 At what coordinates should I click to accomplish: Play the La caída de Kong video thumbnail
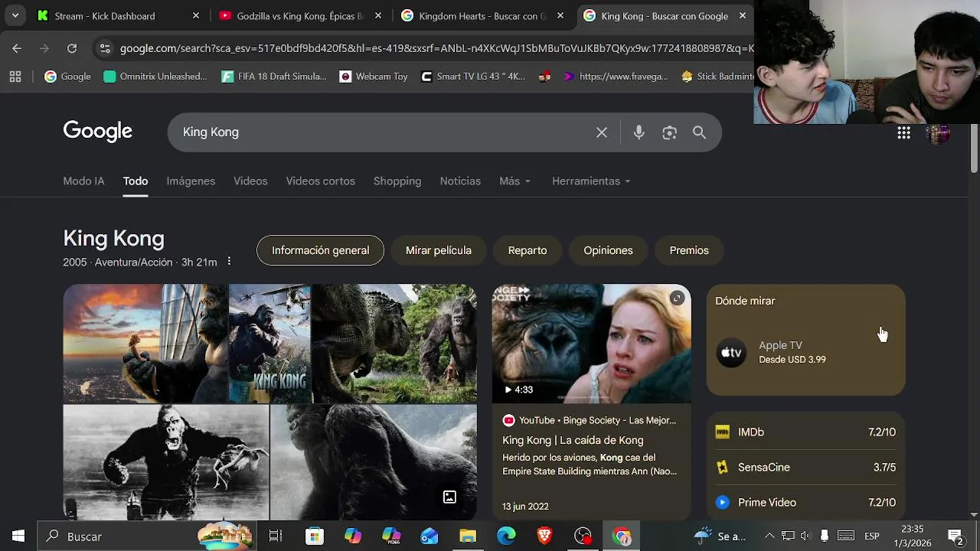[x=591, y=344]
